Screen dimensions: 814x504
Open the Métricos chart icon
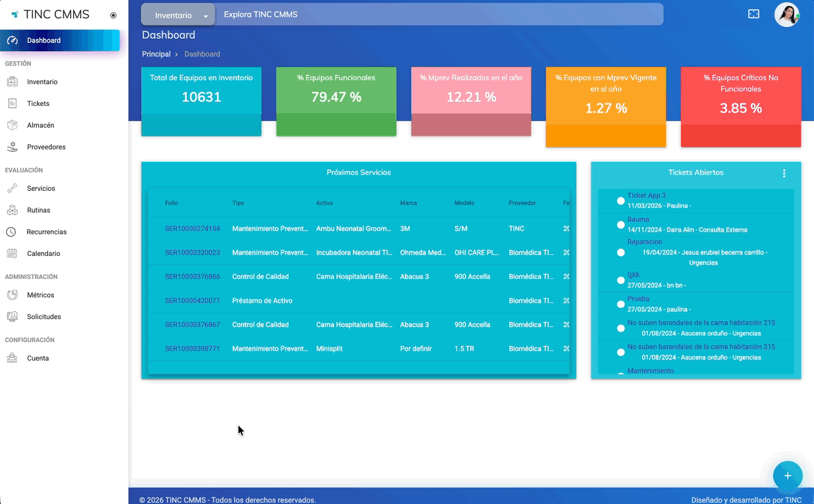pyautogui.click(x=13, y=295)
